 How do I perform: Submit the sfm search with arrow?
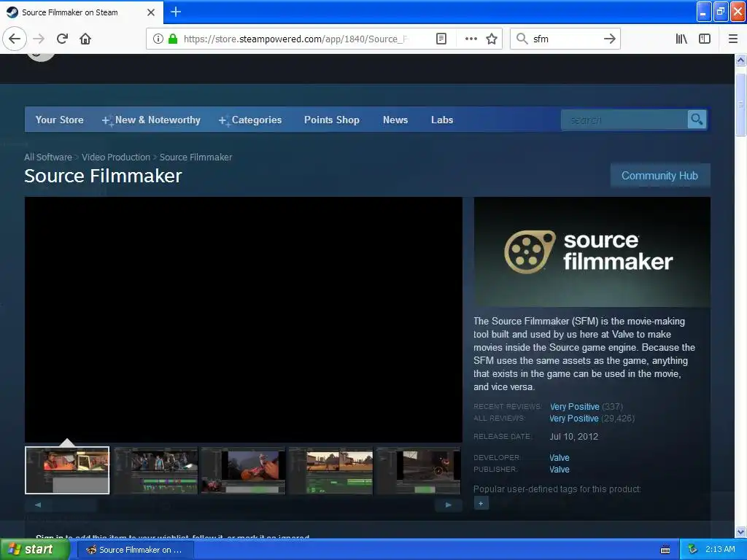point(609,39)
